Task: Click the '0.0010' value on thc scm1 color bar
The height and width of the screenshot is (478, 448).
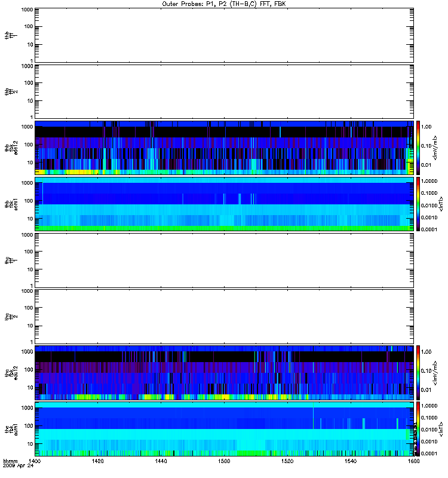Action: pyautogui.click(x=429, y=442)
